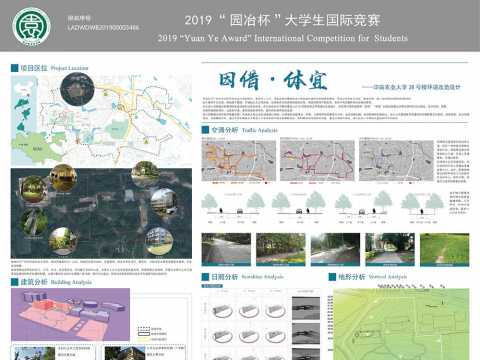Select the title "2019 园冶杯 大学生国际竞赛"

[283, 20]
